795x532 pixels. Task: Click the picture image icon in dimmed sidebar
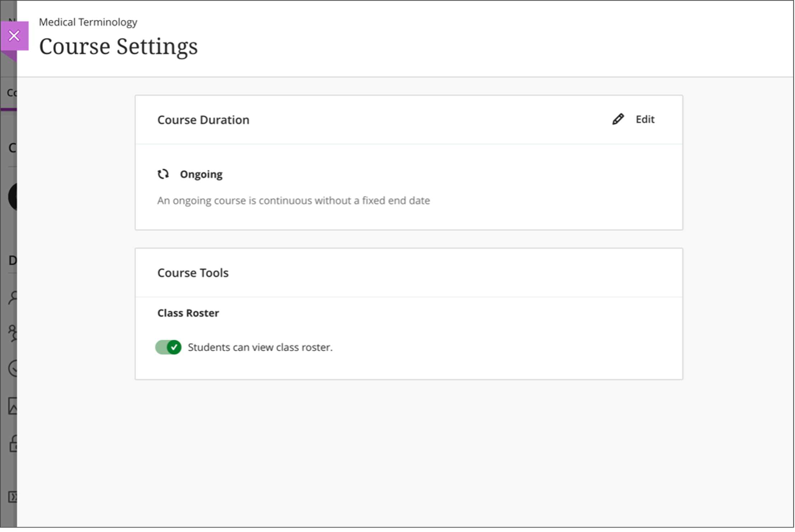pos(13,406)
